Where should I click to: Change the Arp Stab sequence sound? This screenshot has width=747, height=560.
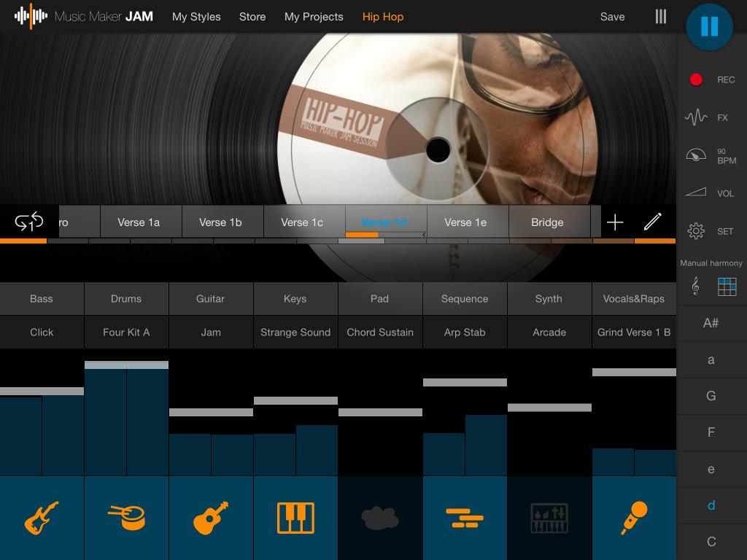click(465, 332)
